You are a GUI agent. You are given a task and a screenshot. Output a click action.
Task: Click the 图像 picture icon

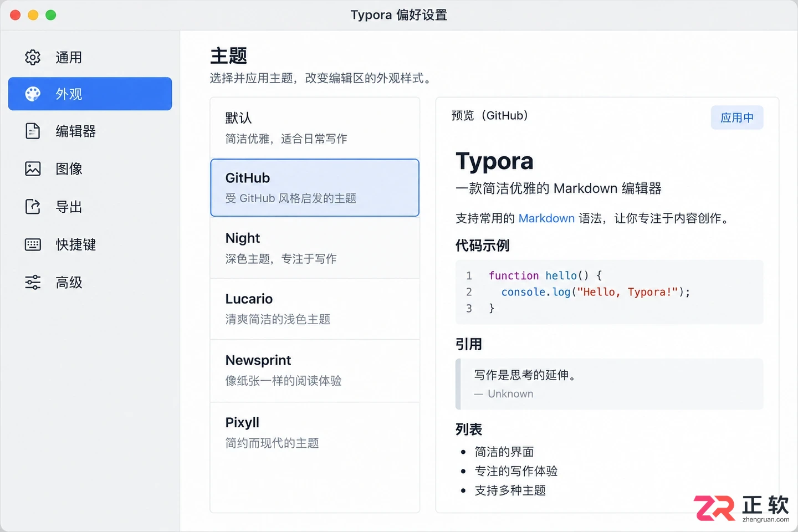click(33, 168)
